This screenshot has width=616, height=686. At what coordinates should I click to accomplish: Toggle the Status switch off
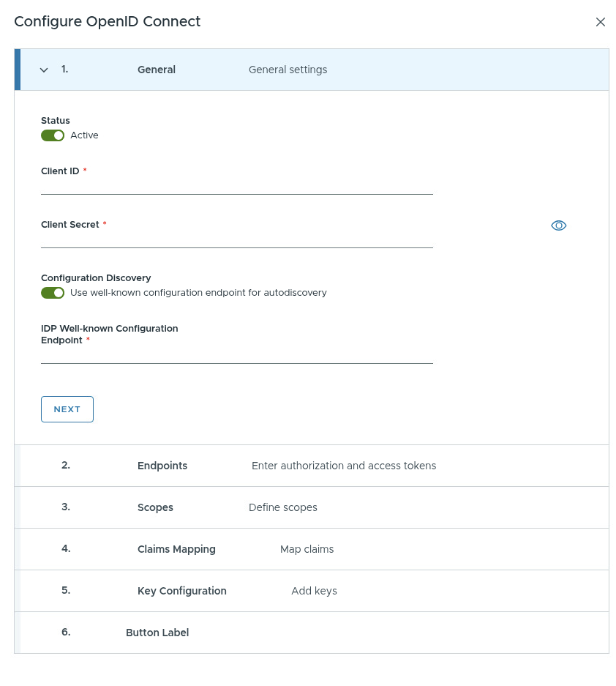53,135
